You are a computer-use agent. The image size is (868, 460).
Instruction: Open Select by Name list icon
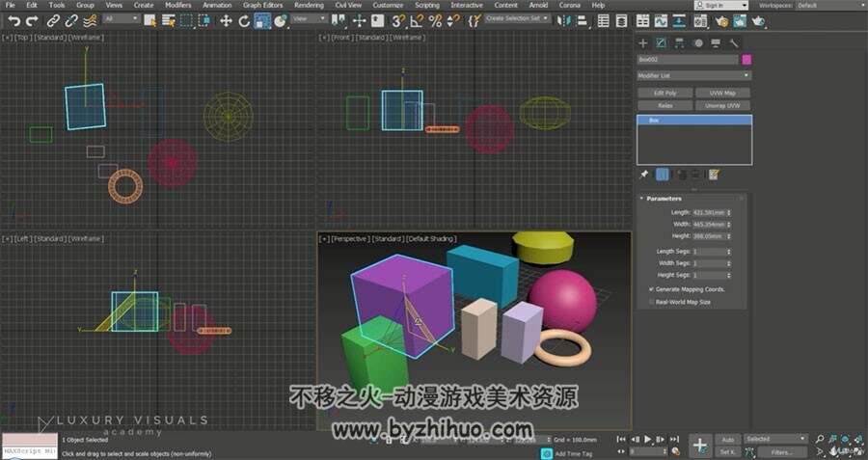point(168,21)
